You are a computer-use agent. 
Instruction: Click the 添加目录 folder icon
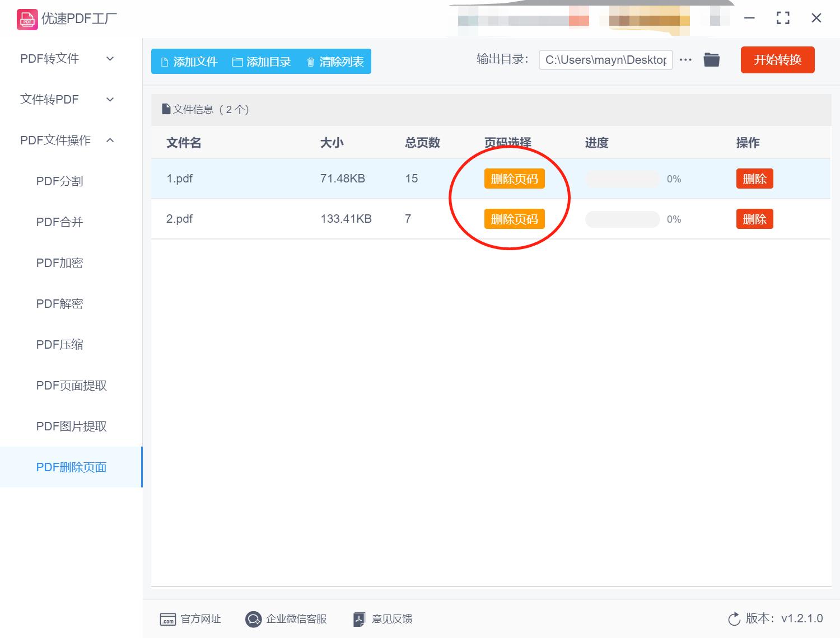click(x=237, y=62)
